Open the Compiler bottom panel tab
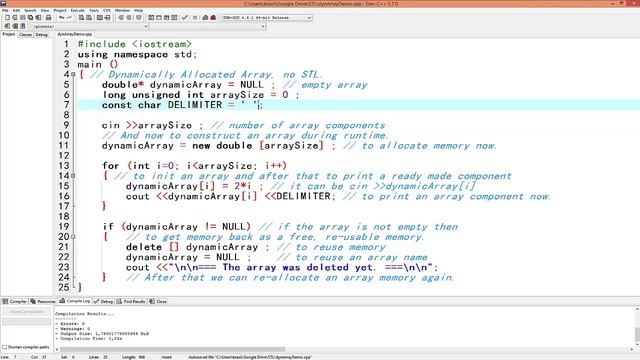 point(15,301)
